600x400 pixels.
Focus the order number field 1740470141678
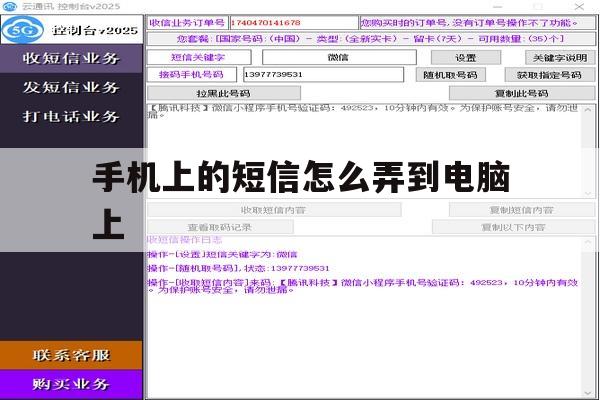[293, 23]
